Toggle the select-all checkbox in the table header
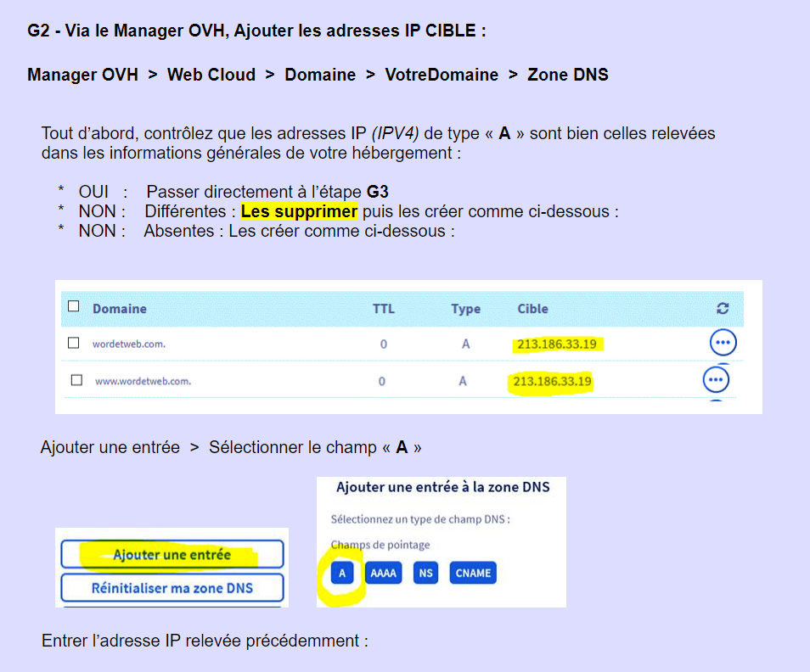Image resolution: width=810 pixels, height=672 pixels. [74, 307]
